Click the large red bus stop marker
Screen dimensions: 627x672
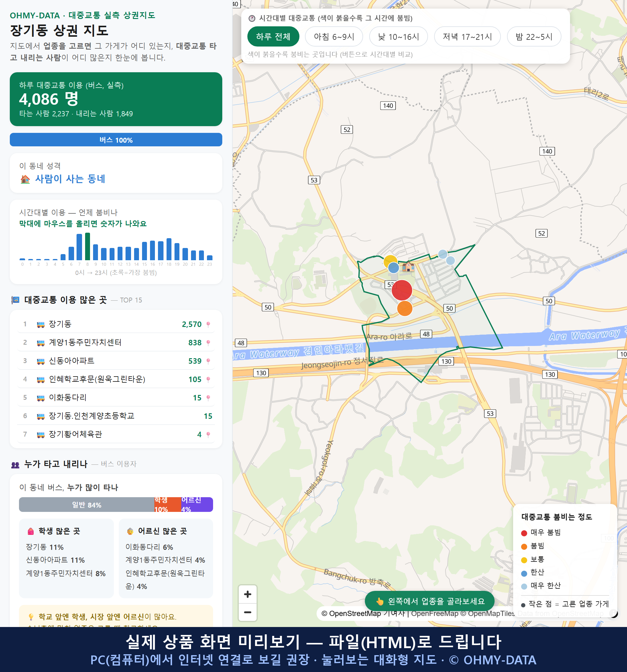(402, 290)
